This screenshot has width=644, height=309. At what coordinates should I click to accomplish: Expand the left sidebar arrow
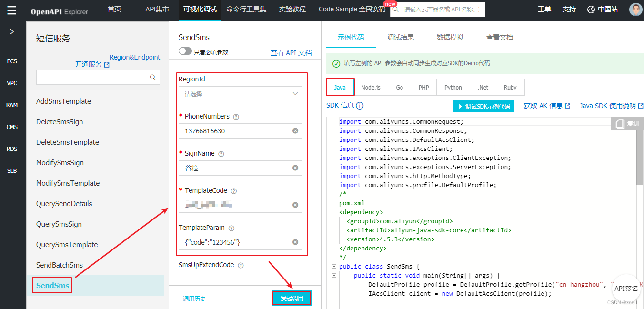tap(12, 32)
